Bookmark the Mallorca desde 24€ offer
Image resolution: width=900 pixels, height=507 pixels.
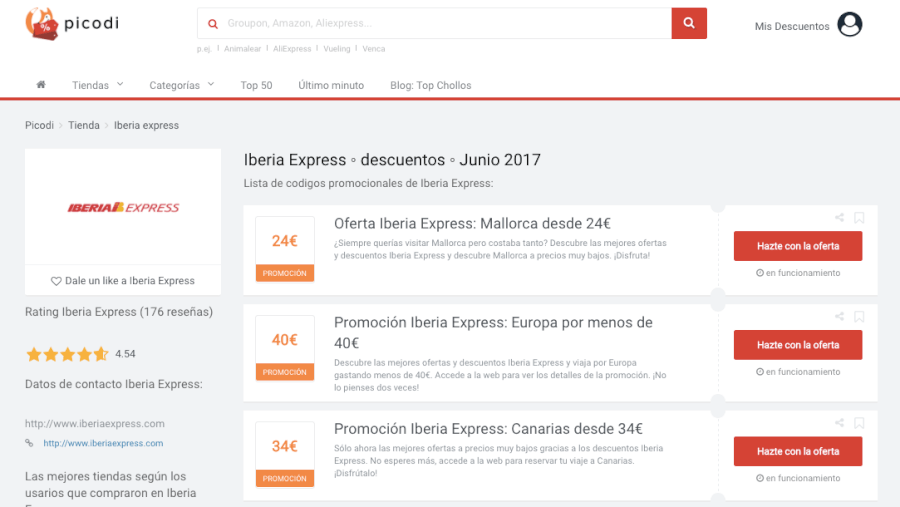tap(859, 218)
